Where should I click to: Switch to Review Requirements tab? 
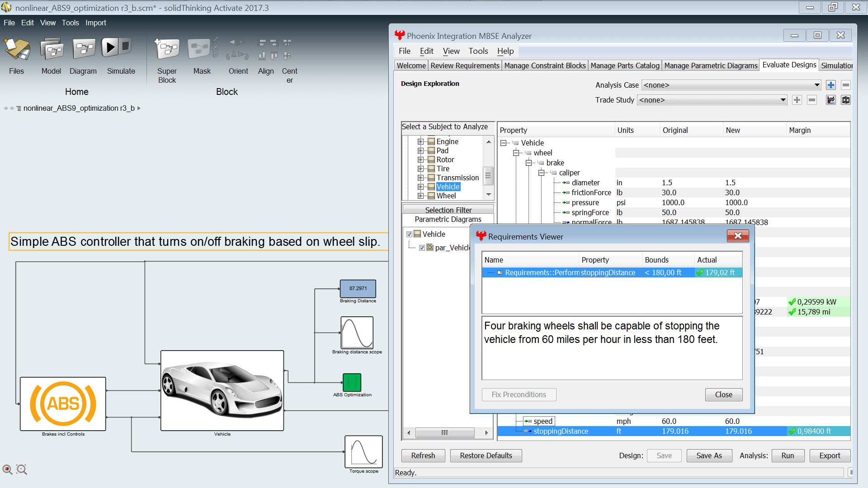tap(465, 66)
